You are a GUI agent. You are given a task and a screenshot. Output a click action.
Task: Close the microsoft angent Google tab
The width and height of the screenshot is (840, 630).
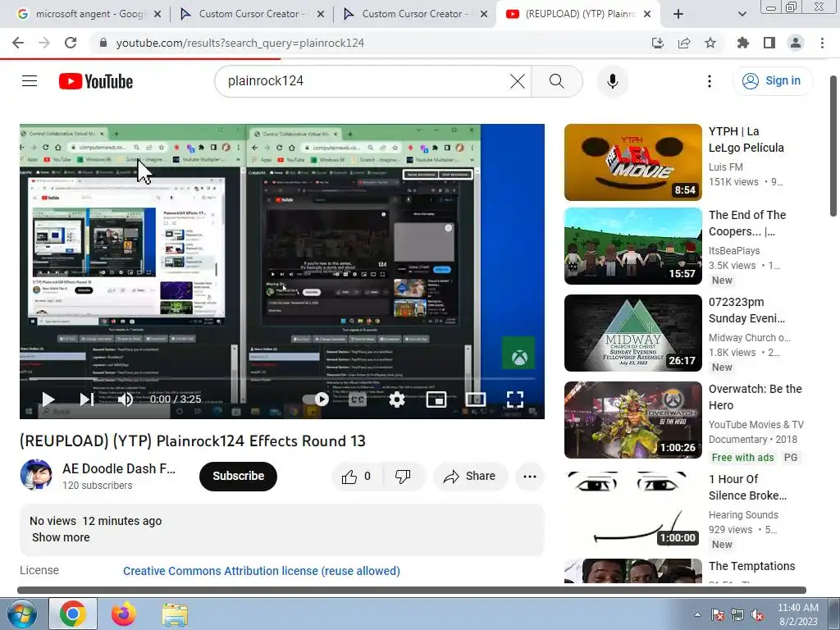click(157, 14)
